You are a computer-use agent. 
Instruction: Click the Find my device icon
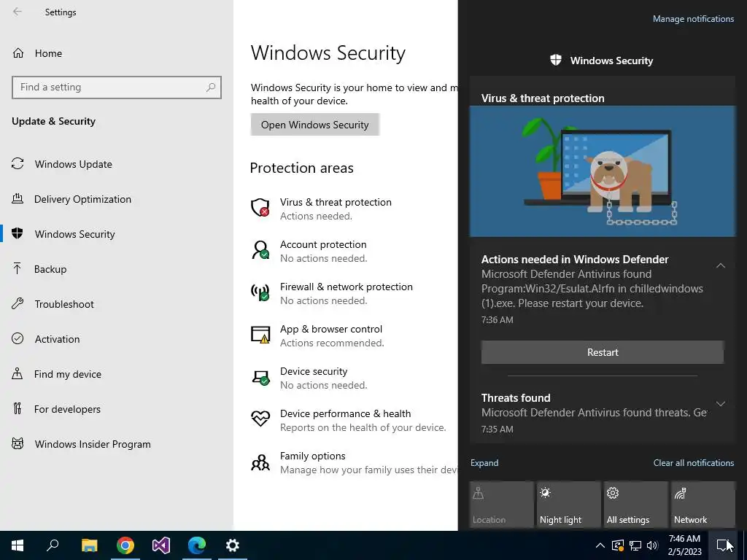[x=18, y=374]
